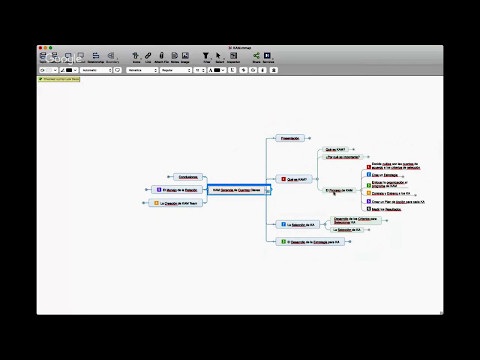480x360 pixels.
Task: Select the small 'Qué es KAM?' subtopic at the top
Action: 336,149
